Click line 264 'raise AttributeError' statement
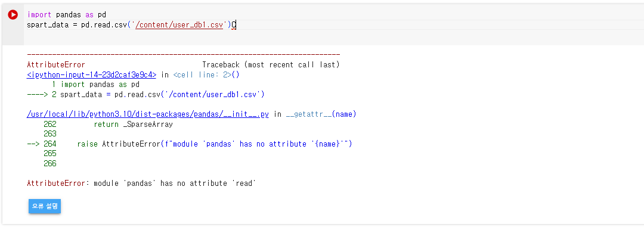 (215, 144)
